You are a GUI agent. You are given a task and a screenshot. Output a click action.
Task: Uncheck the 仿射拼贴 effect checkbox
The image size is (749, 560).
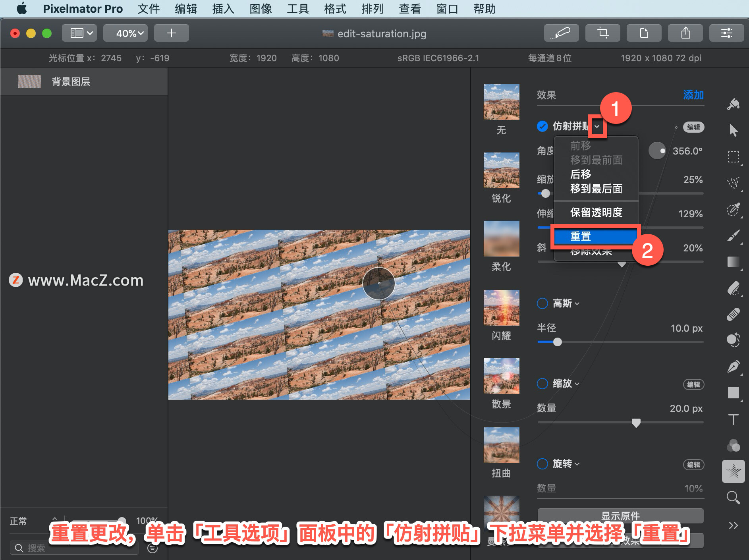point(542,126)
